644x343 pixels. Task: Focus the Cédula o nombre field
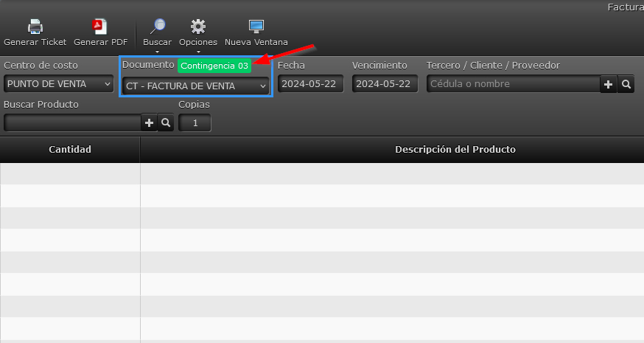(514, 84)
